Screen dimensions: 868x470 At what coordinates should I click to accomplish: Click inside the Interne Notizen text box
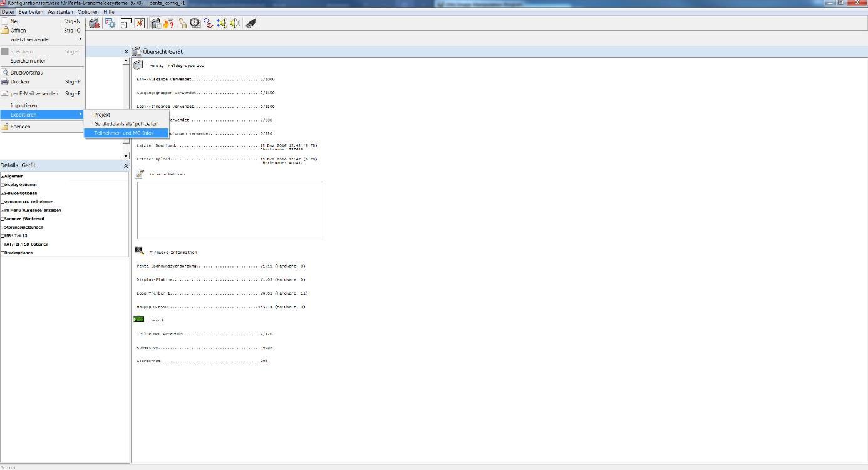coord(230,210)
